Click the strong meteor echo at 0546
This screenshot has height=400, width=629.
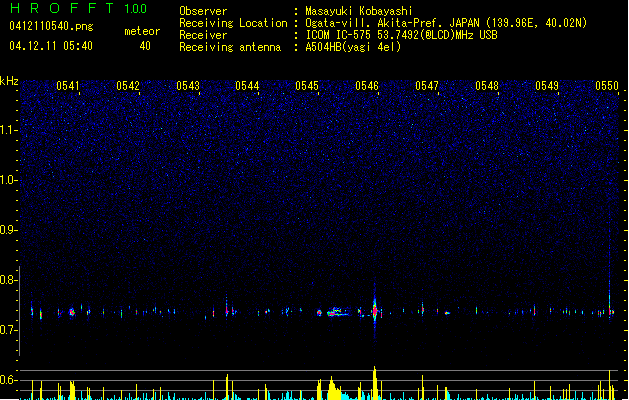tap(375, 310)
